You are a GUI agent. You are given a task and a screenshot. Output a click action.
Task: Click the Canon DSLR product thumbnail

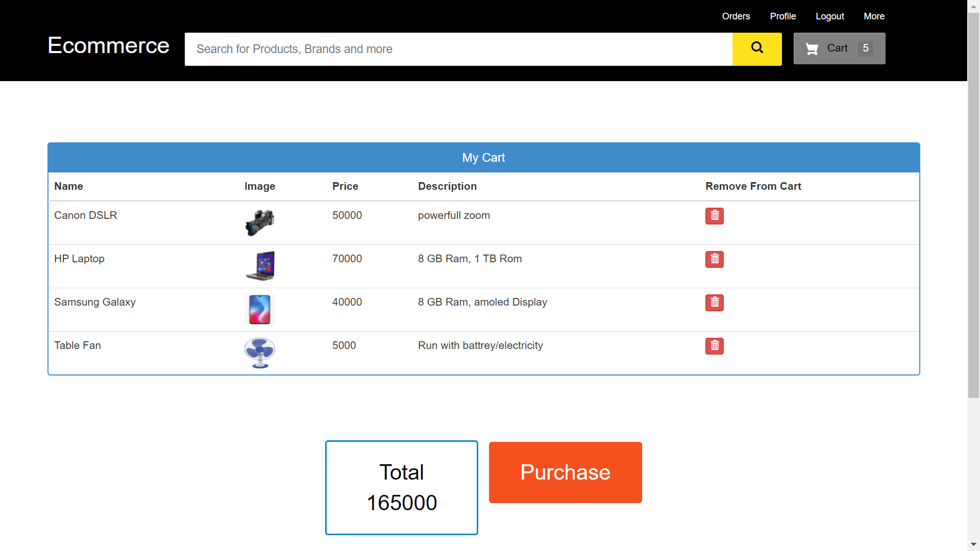pyautogui.click(x=260, y=222)
